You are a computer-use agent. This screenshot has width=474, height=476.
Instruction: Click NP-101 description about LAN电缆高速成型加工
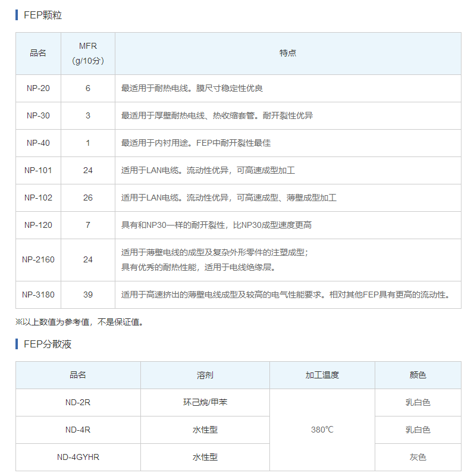pyautogui.click(x=208, y=170)
